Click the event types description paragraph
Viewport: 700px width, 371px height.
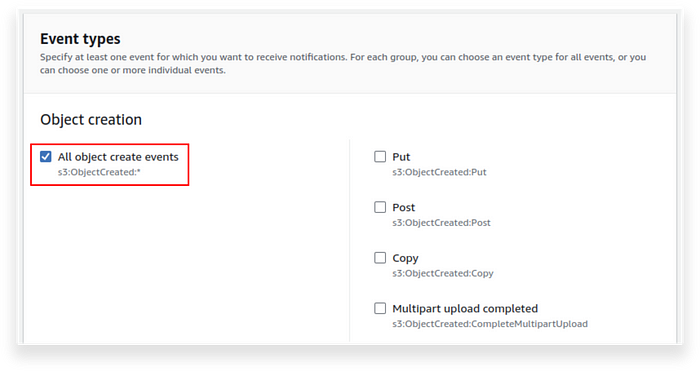pyautogui.click(x=343, y=63)
